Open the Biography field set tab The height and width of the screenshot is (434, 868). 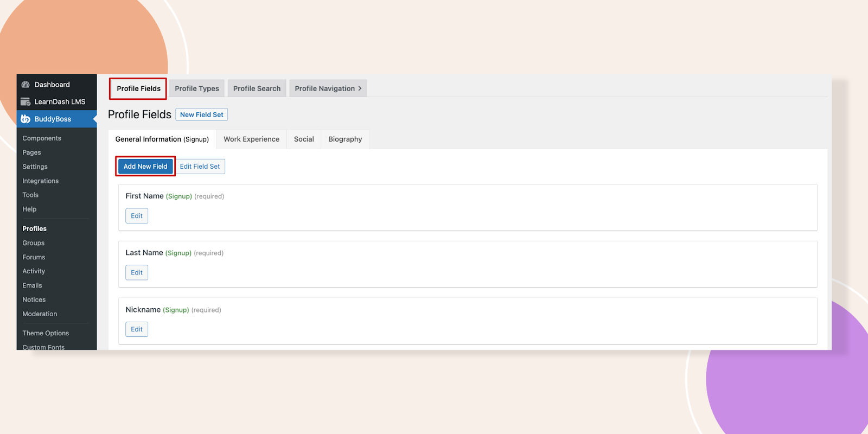(345, 139)
